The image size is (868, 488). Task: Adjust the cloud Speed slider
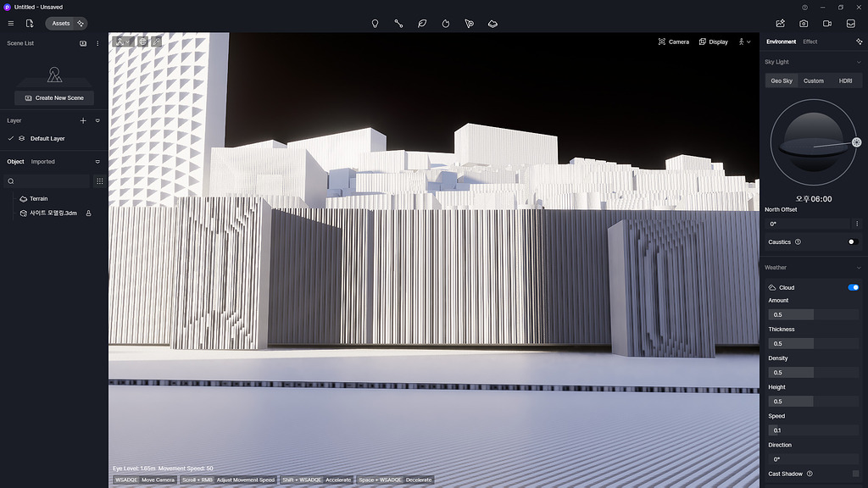coord(813,430)
